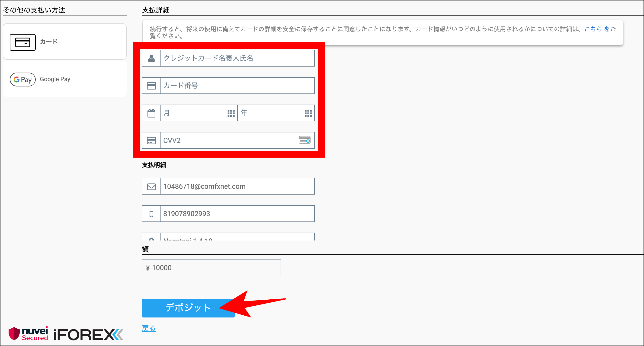Select the カード payment method
Image resolution: width=644 pixels, height=346 pixels.
[x=64, y=42]
